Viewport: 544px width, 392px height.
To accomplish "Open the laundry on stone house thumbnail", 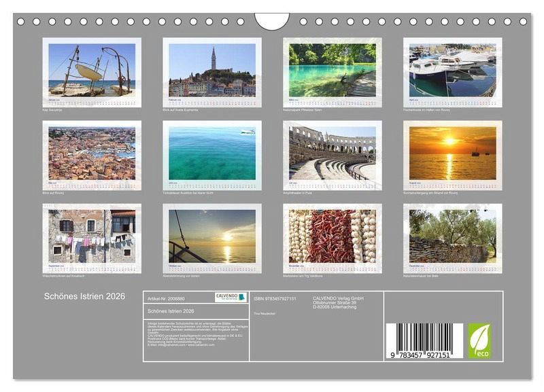I will (x=92, y=238).
